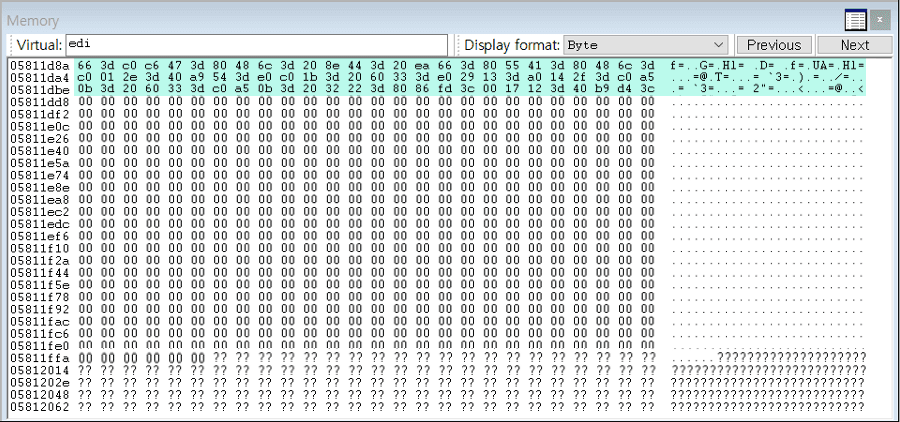Select address 05811ef6 row label
The height and width of the screenshot is (422, 900).
point(40,236)
